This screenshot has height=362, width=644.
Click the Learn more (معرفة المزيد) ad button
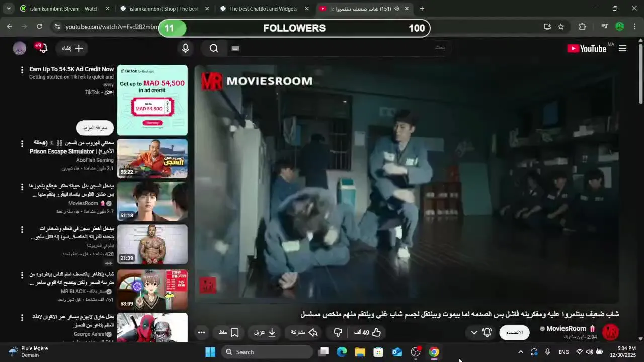point(95,128)
